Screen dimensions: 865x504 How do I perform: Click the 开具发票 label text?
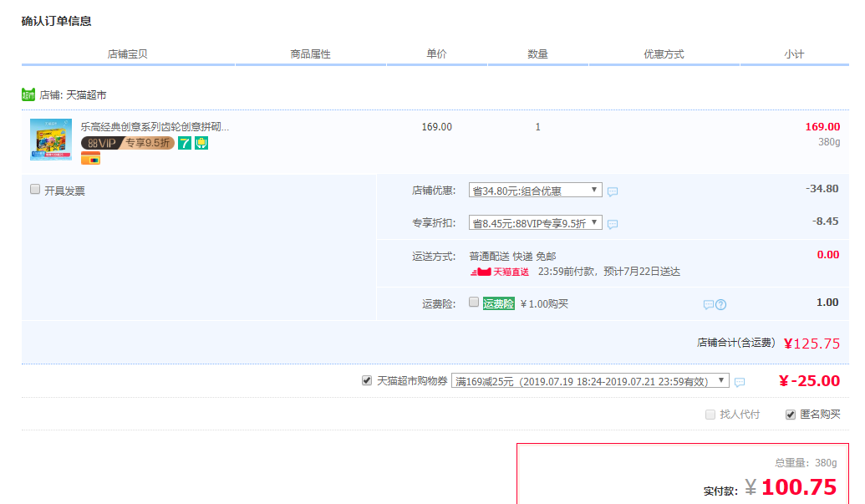tap(64, 191)
